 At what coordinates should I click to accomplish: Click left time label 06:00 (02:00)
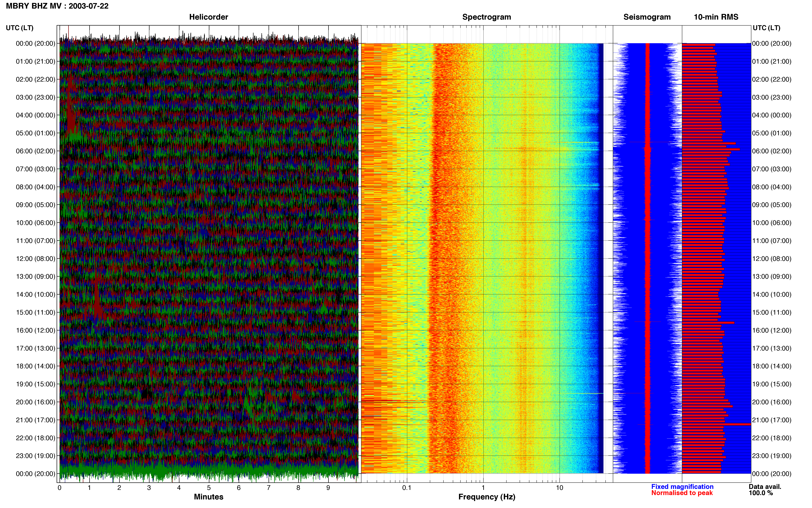click(x=36, y=151)
